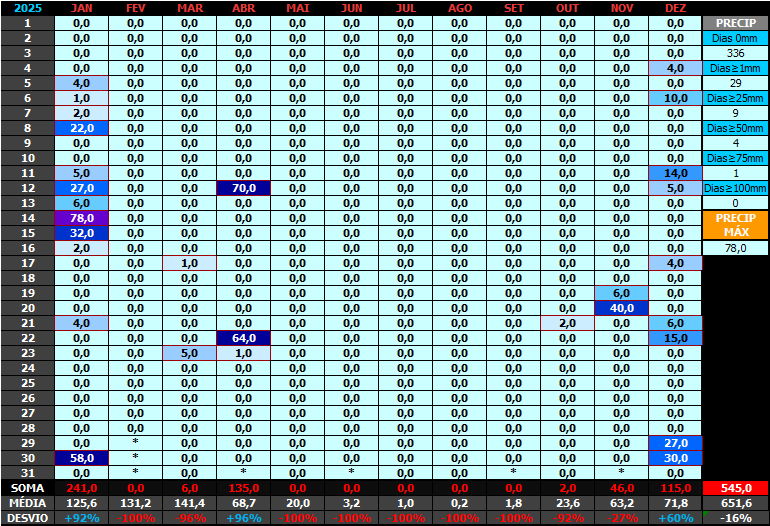Select the 40,0 cell in NOV column

click(621, 308)
